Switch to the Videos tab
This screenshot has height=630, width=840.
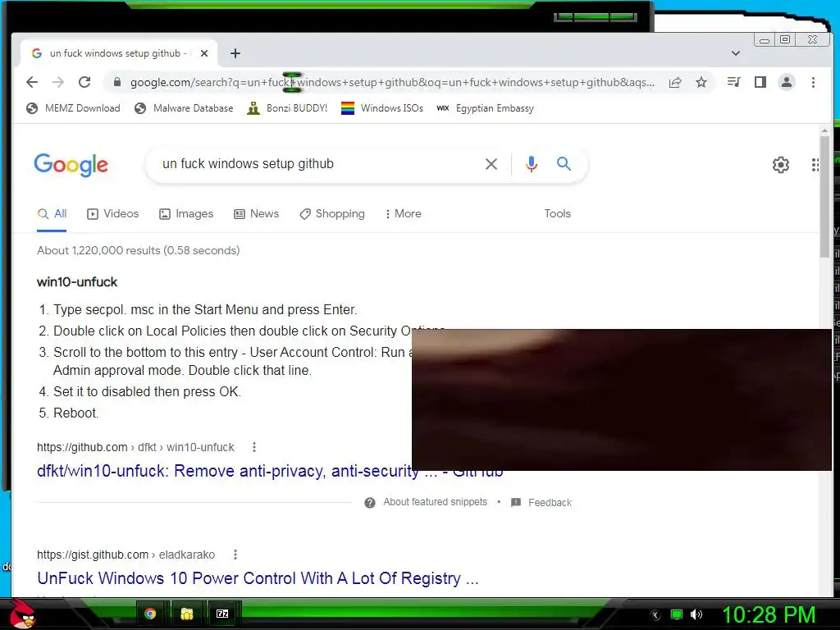[112, 214]
